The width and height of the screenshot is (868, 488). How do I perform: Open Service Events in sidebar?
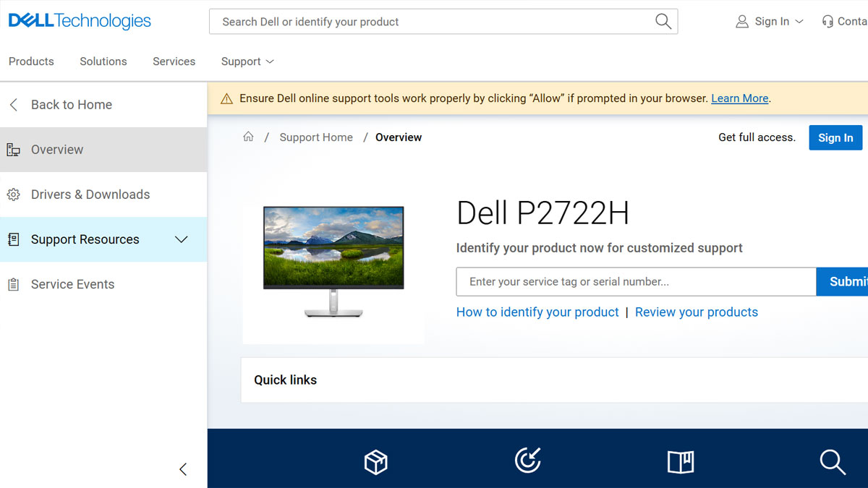pos(72,284)
